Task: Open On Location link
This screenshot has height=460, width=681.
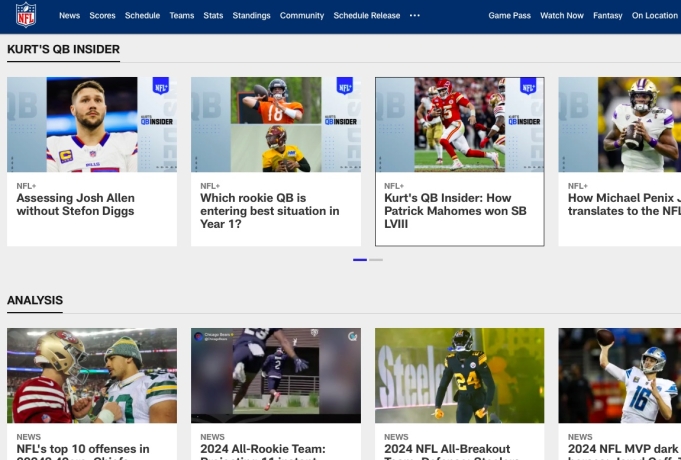Action: coord(655,15)
